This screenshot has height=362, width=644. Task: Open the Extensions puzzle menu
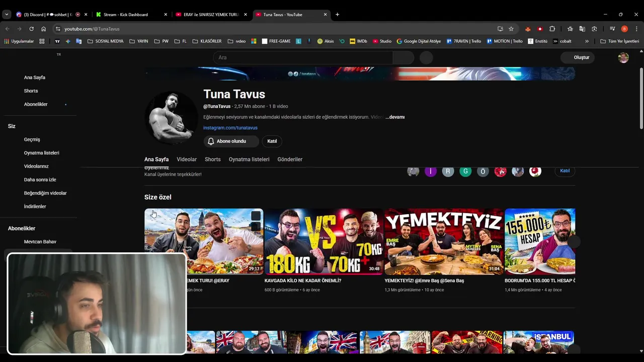tap(552, 29)
